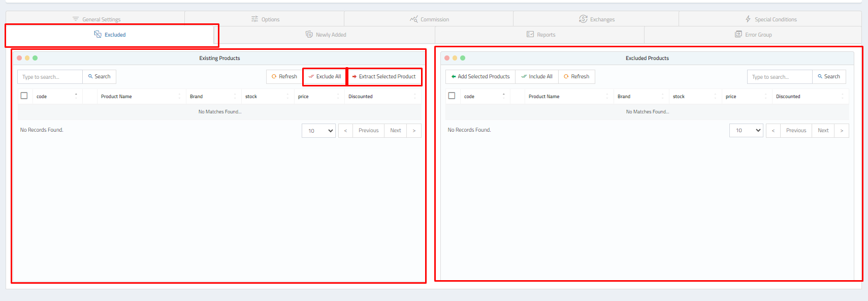The height and width of the screenshot is (301, 868).
Task: Click the Newly Added tab icon
Action: tap(309, 35)
